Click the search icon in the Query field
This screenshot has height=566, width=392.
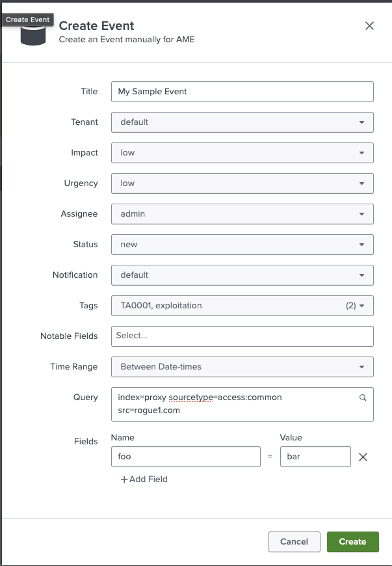363,396
